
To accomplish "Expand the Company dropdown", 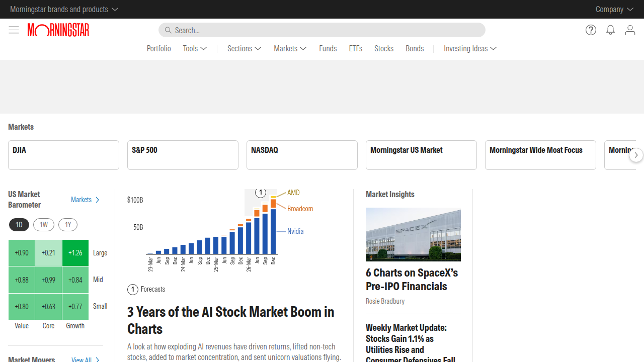I will pyautogui.click(x=614, y=9).
